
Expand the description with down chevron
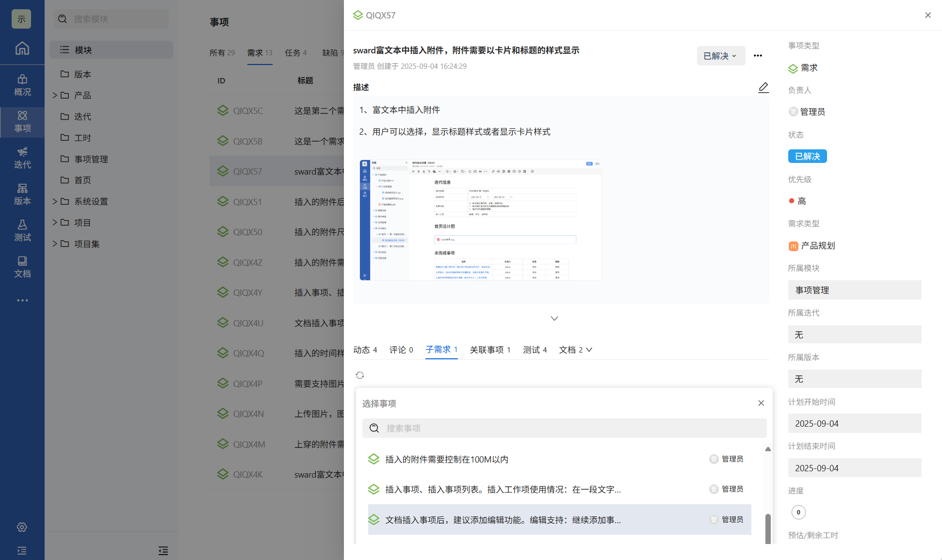tap(554, 319)
